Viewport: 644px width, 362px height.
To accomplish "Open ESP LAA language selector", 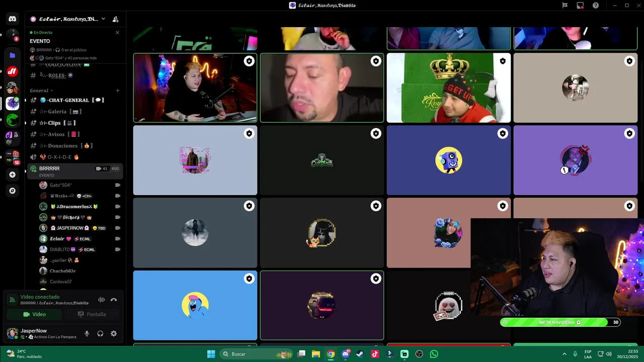I will tap(588, 354).
